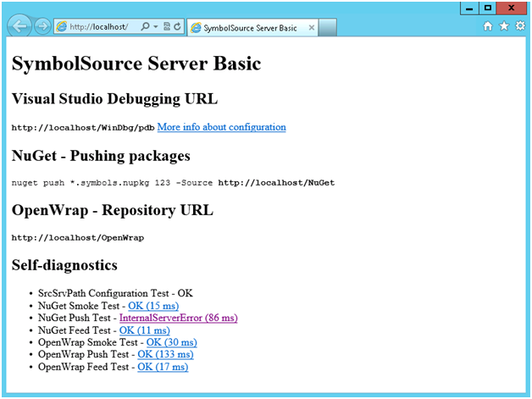Click the browser Back arrow button
532x399 pixels.
pos(20,26)
